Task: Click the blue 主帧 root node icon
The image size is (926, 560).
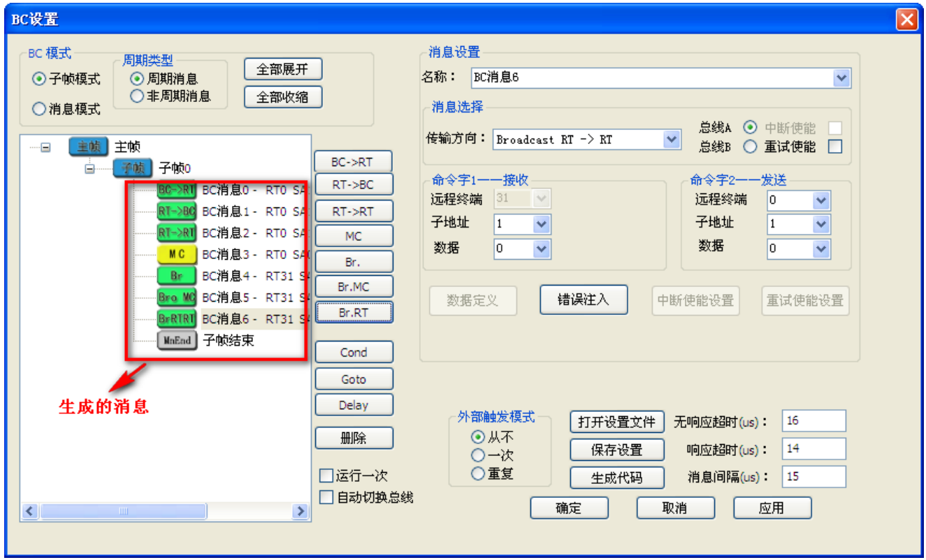Action: [88, 147]
